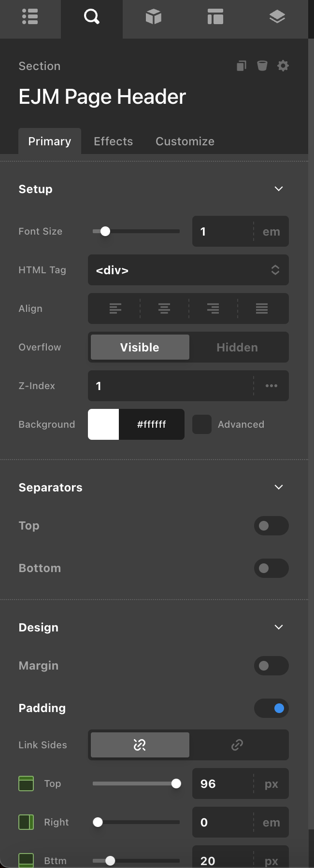314x868 pixels.
Task: Open the HTML Tag dropdown
Action: click(188, 270)
